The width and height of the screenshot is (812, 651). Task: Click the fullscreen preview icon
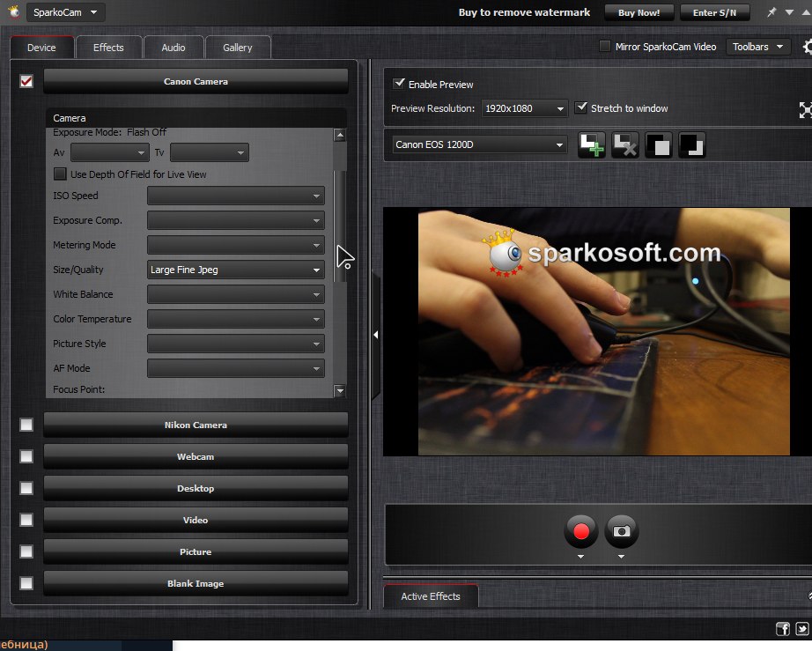click(x=805, y=110)
